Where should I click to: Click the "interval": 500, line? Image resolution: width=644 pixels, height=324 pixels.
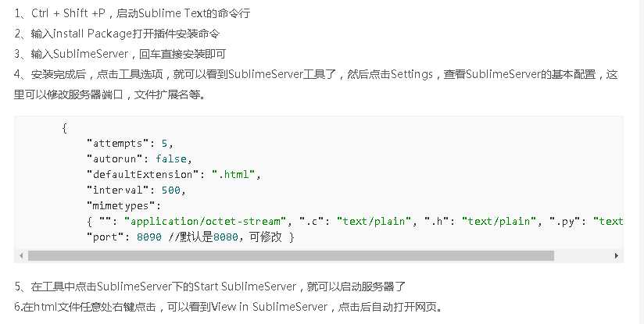tap(136, 190)
